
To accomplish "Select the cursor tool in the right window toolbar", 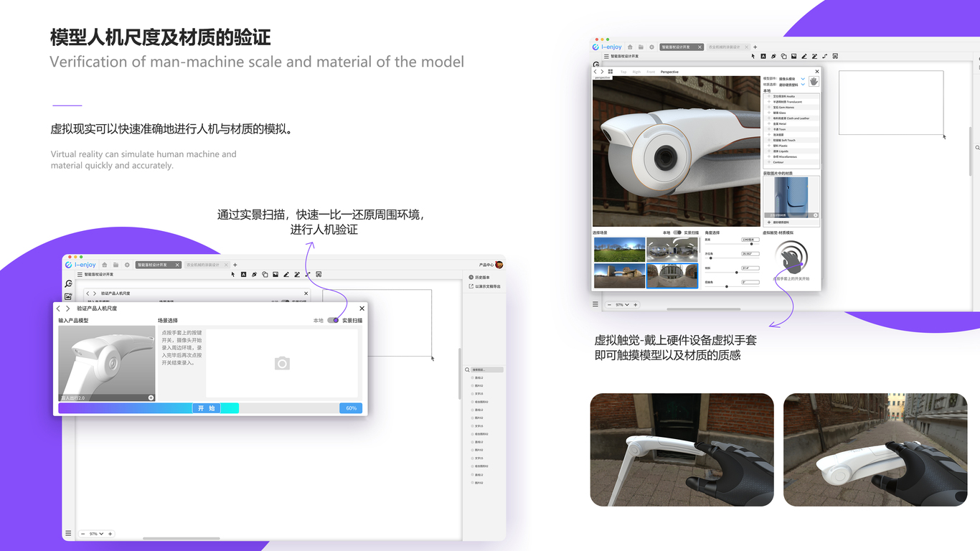I will 753,56.
